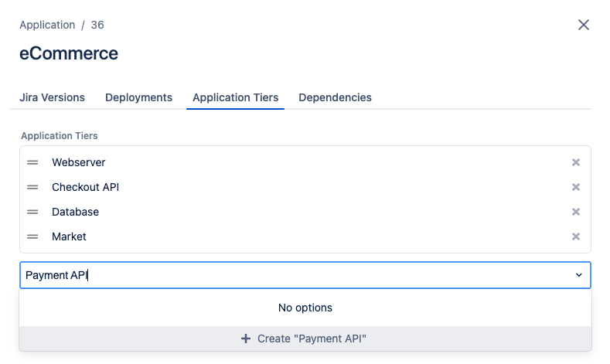This screenshot has height=364, width=610.
Task: Grab the Webserver drag handle
Action: click(32, 162)
